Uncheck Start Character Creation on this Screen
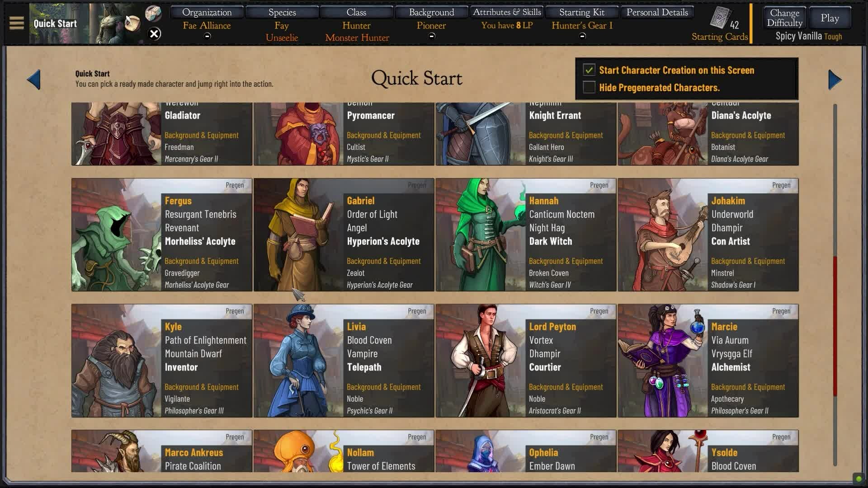The width and height of the screenshot is (868, 488). pyautogui.click(x=589, y=70)
